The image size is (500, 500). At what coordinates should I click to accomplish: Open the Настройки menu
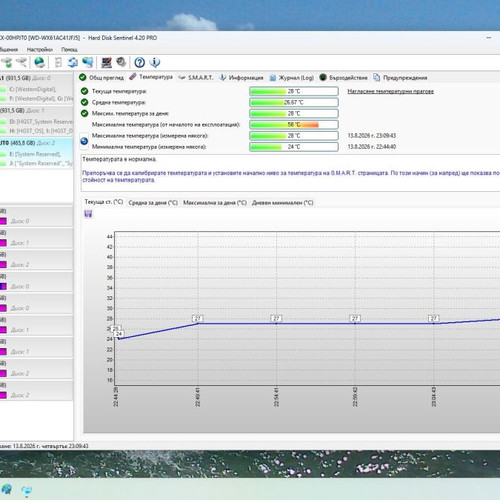pyautogui.click(x=40, y=49)
